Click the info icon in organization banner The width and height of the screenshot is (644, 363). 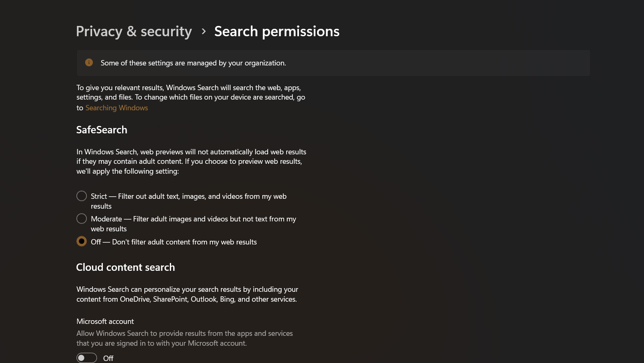pyautogui.click(x=89, y=63)
